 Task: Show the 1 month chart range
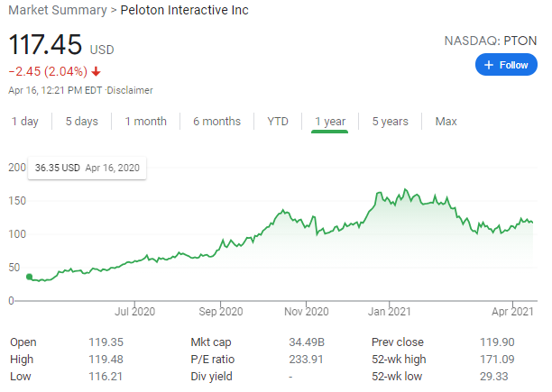tap(145, 122)
